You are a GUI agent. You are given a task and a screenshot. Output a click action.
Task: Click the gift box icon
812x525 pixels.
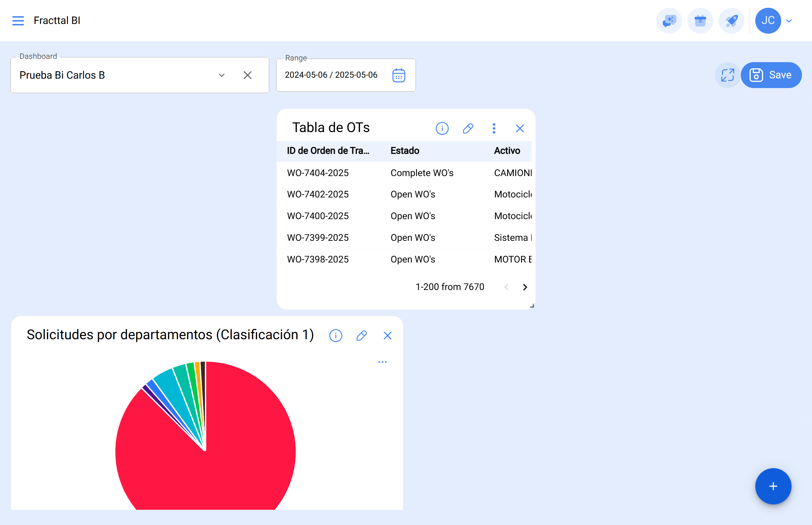(700, 21)
